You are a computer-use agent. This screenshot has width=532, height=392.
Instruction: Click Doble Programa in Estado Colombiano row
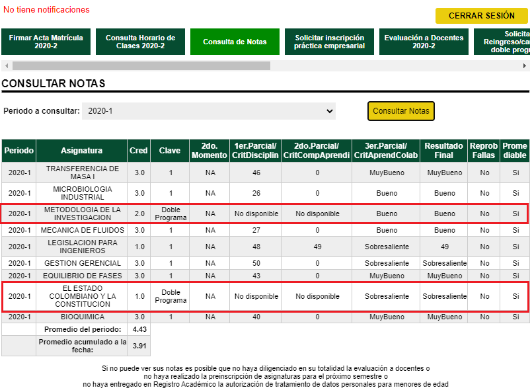tap(171, 296)
